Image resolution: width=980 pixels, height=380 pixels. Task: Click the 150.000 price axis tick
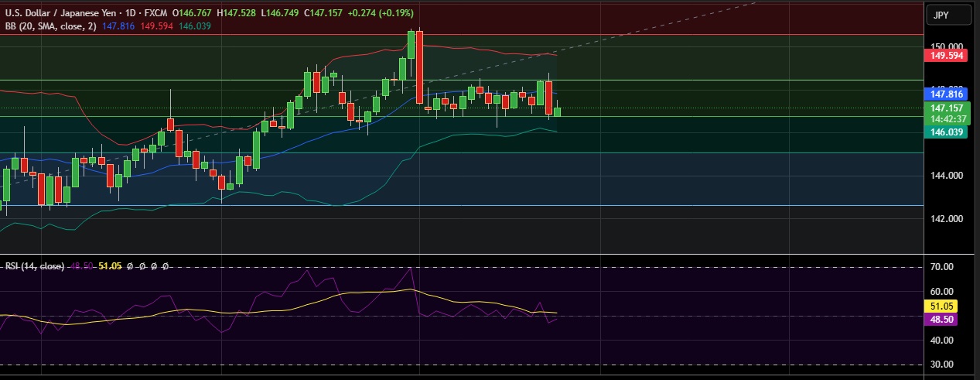pyautogui.click(x=945, y=46)
